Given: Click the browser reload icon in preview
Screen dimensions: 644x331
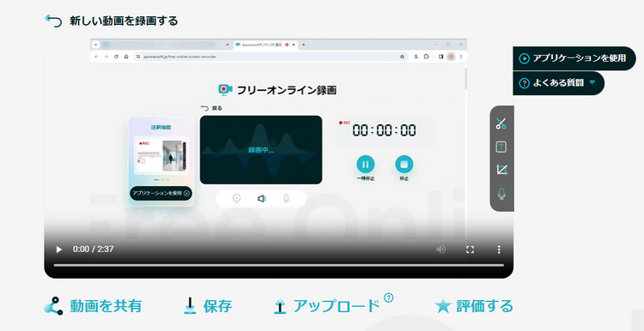Looking at the screenshot, I should pos(116,57).
